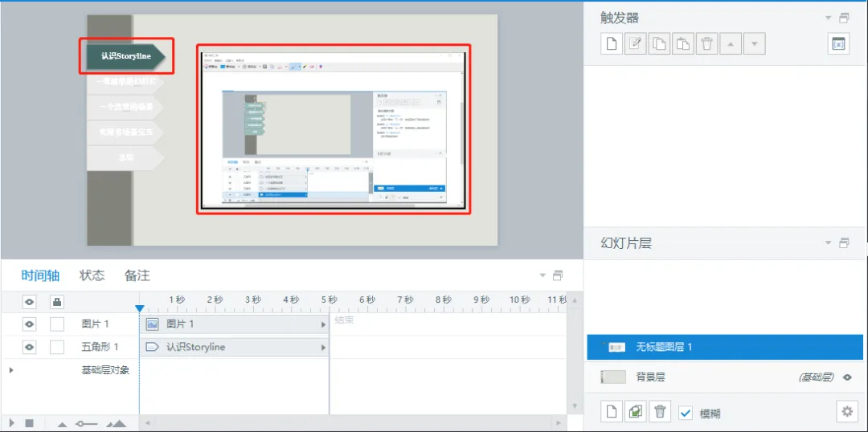Image resolution: width=868 pixels, height=432 pixels.
Task: Click the timeline zoom slider
Action: [x=85, y=423]
